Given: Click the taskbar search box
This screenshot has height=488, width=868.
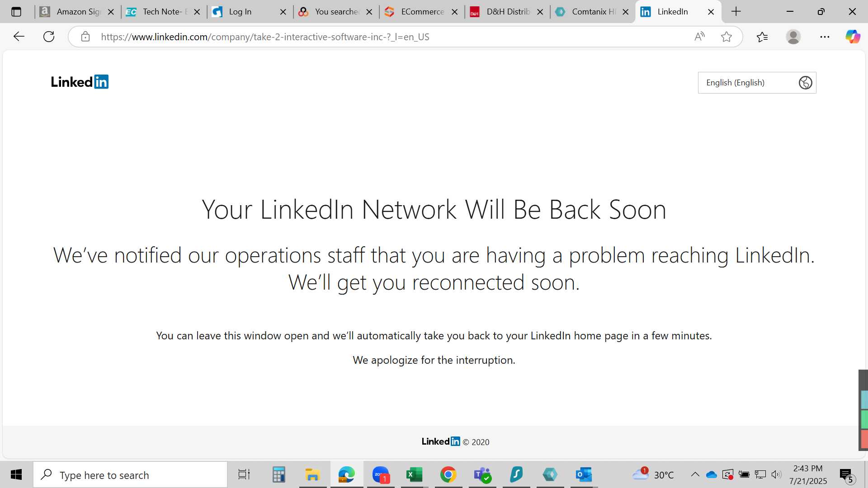Looking at the screenshot, I should click(x=130, y=475).
